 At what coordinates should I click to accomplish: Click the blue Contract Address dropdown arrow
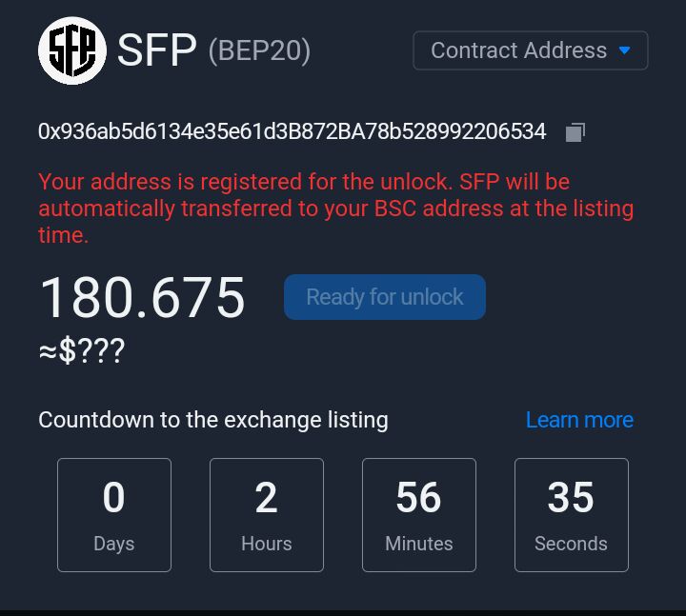tap(625, 50)
